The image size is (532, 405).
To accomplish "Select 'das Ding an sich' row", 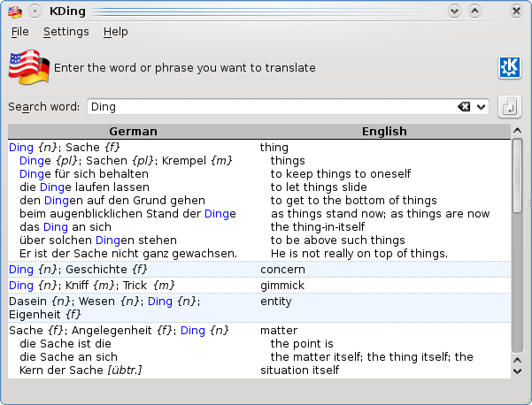I will click(x=66, y=226).
